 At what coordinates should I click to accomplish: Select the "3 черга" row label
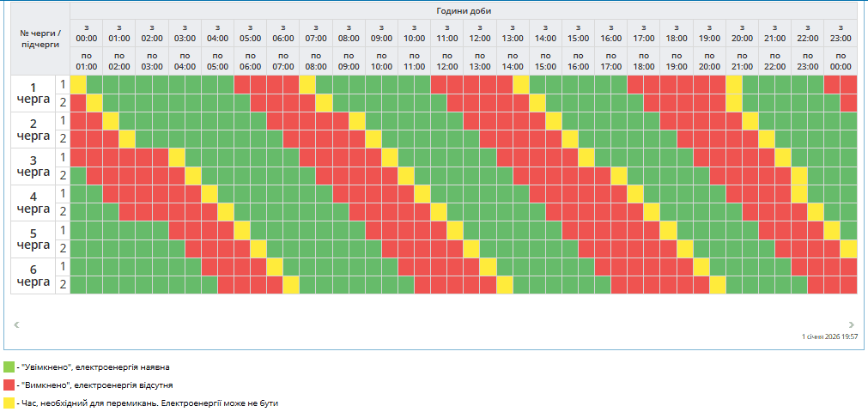click(x=33, y=166)
